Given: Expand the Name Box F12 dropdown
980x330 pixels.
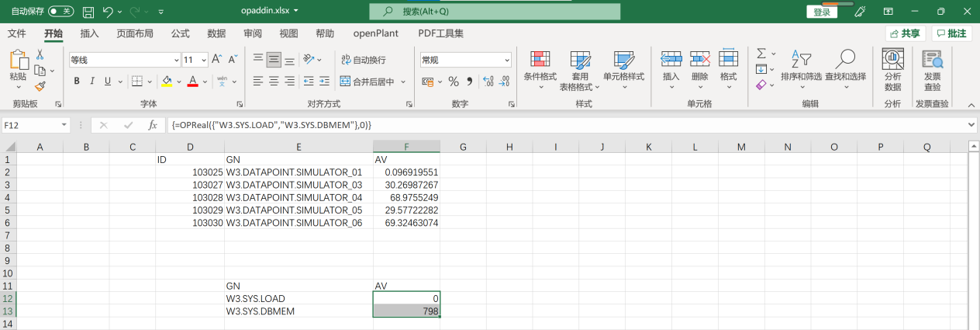Looking at the screenshot, I should (64, 125).
